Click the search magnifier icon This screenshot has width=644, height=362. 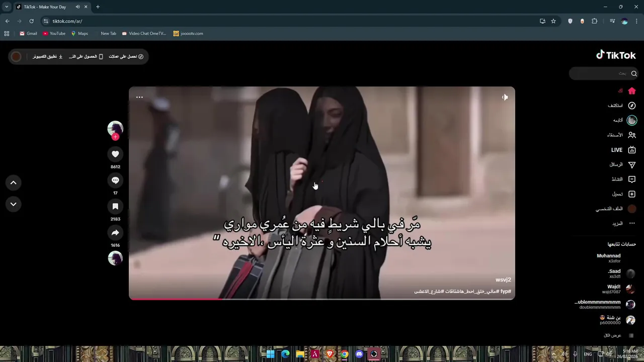634,73
